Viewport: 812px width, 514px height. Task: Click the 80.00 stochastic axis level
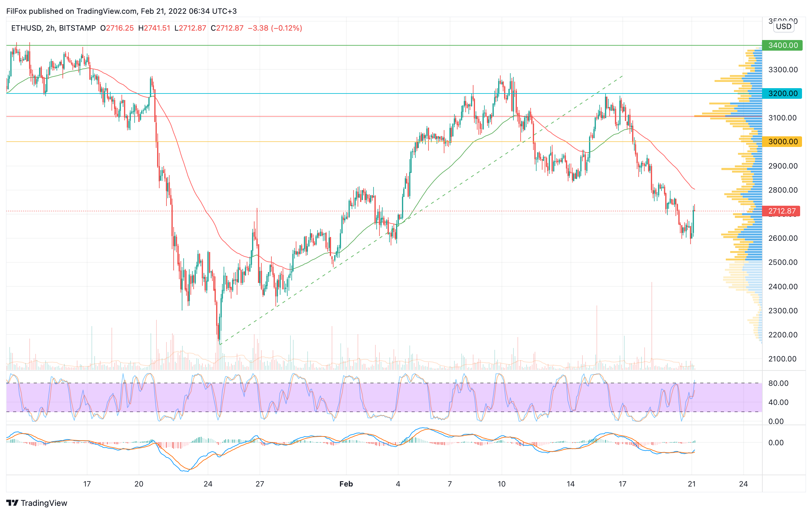[x=778, y=383]
